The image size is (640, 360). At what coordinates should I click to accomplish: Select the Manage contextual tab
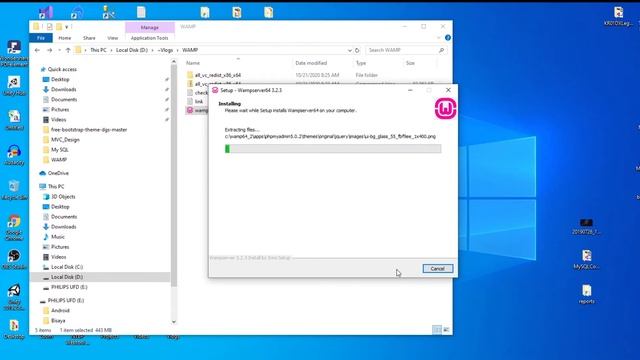[150, 27]
